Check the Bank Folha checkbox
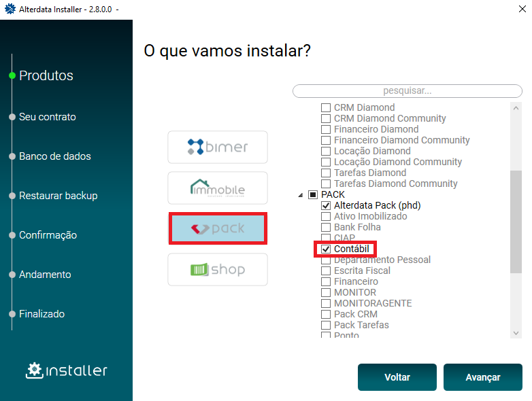532x401 pixels. (x=326, y=227)
